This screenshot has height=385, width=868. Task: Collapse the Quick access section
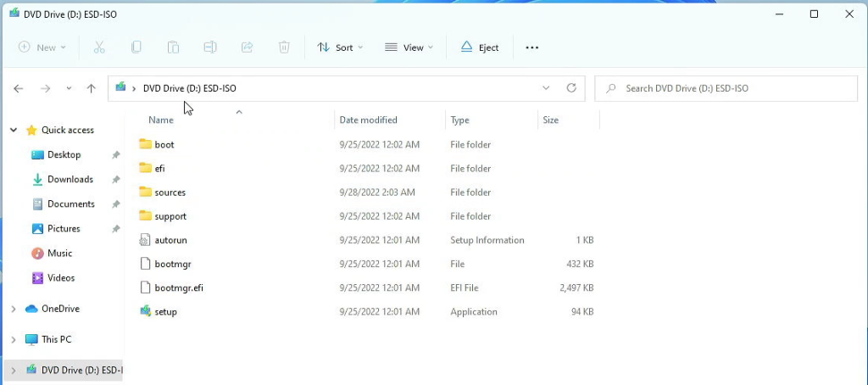14,131
